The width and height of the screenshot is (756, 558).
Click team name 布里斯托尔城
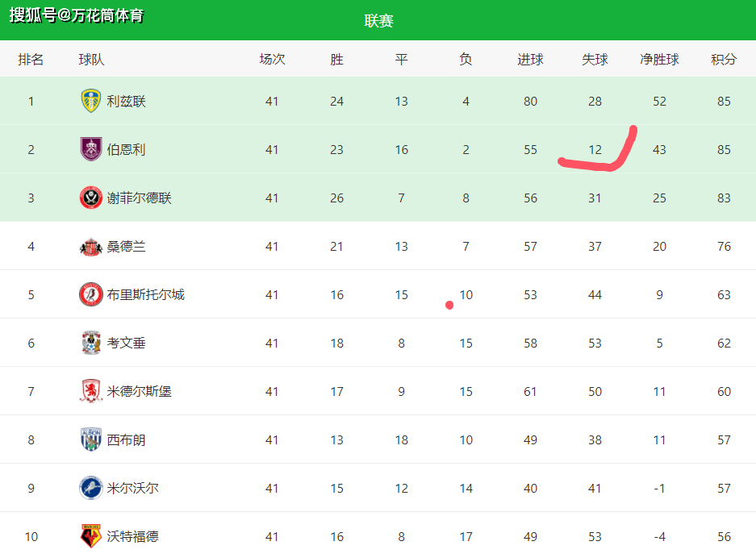pos(145,294)
